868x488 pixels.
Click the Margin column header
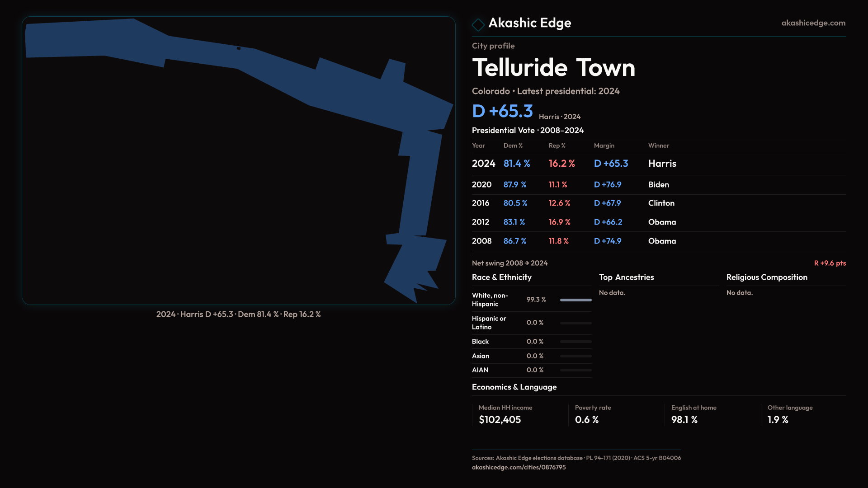604,145
